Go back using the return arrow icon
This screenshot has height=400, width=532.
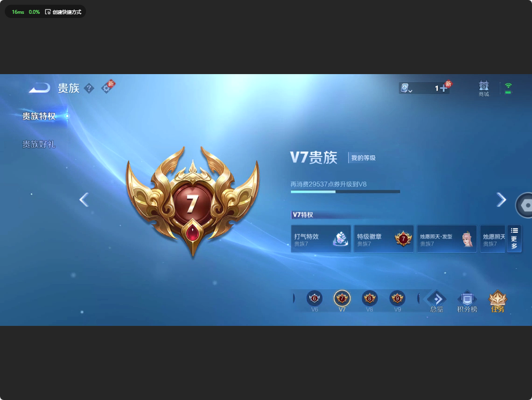point(39,88)
